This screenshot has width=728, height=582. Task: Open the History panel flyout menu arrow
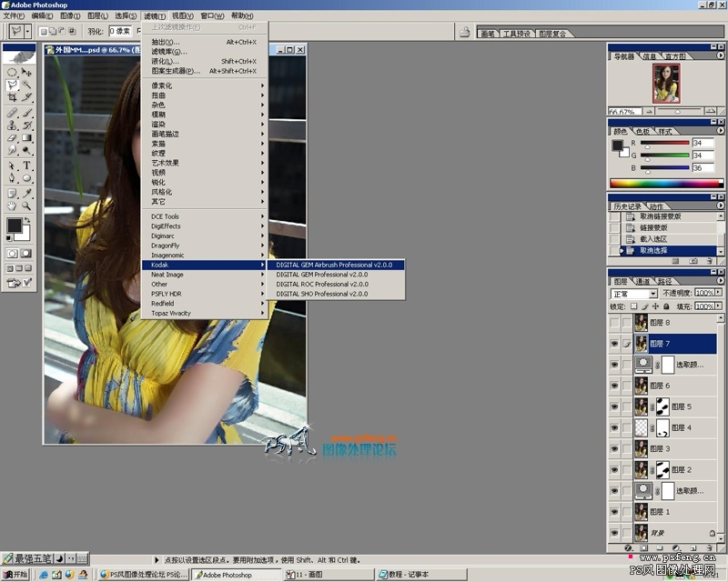click(x=721, y=206)
